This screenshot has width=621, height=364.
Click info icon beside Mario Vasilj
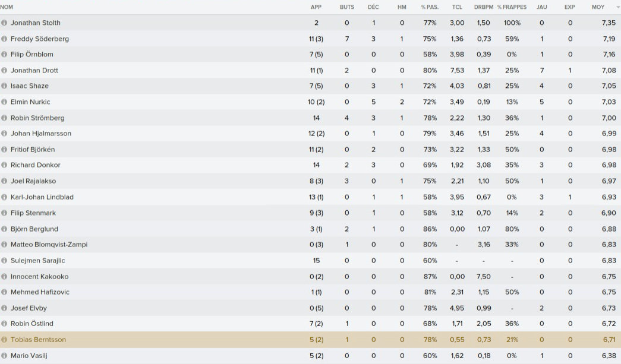[4, 356]
